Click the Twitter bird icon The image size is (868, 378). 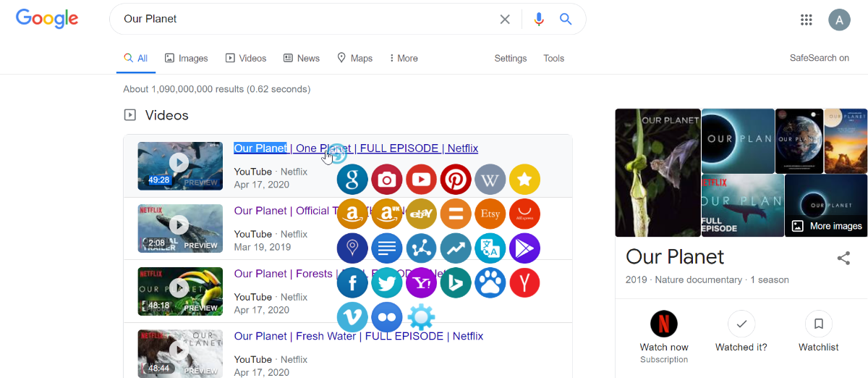click(x=387, y=282)
